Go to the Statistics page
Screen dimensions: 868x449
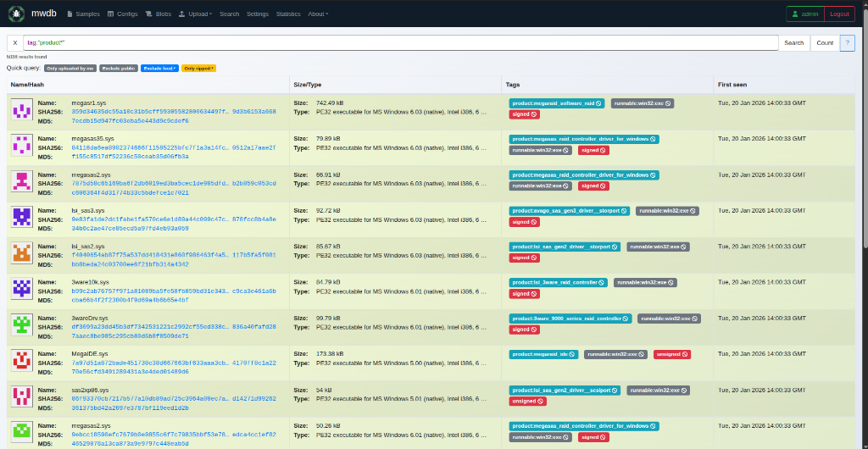coord(288,14)
